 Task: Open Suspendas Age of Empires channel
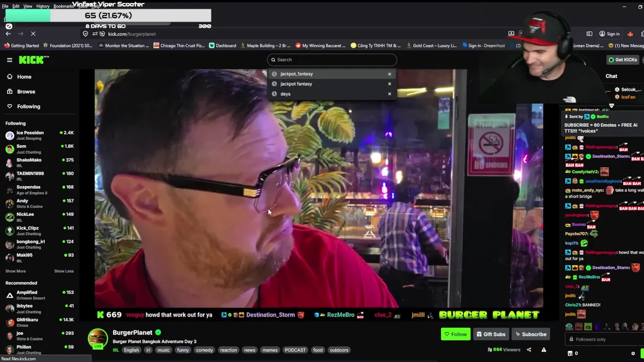[39, 190]
